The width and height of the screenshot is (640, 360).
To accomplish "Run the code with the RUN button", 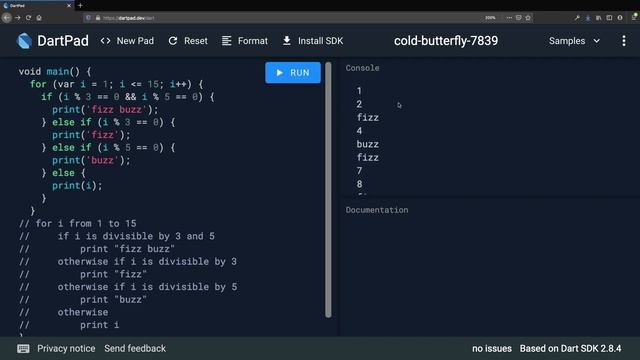I will coord(293,73).
